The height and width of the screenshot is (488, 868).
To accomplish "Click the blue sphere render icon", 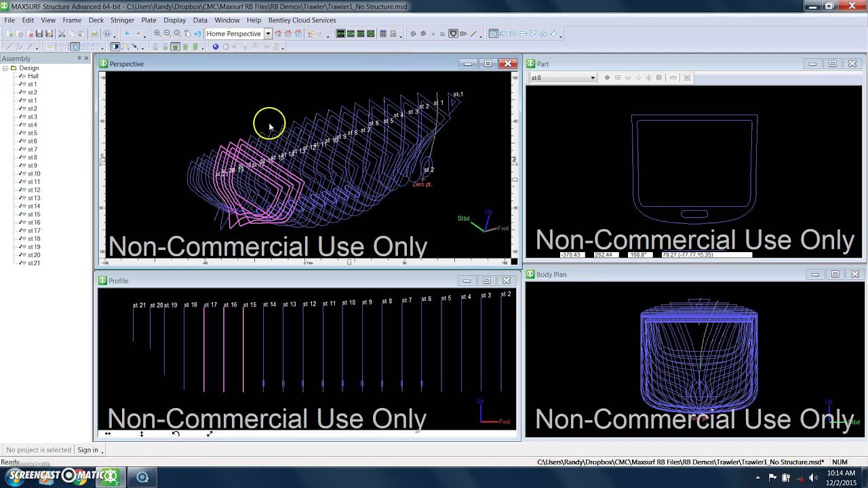I will (x=216, y=47).
